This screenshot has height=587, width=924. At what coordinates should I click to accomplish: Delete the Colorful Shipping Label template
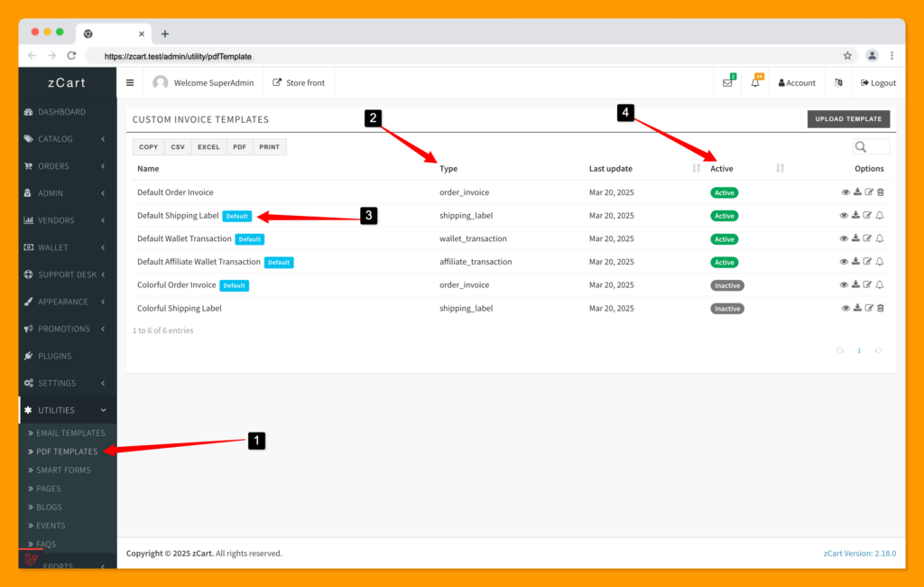[881, 309]
